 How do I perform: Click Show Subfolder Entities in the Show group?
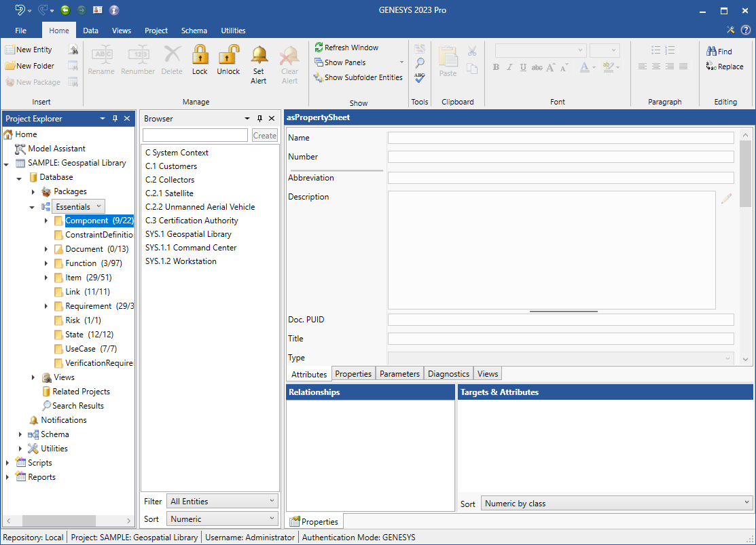pyautogui.click(x=358, y=77)
